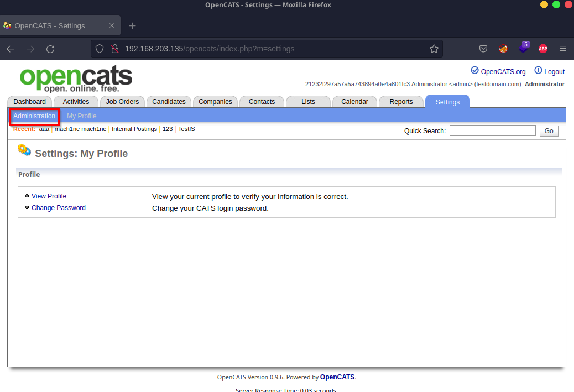Close the OpenCATS - Settings tab
Screen dimensions: 574x392
coord(112,25)
